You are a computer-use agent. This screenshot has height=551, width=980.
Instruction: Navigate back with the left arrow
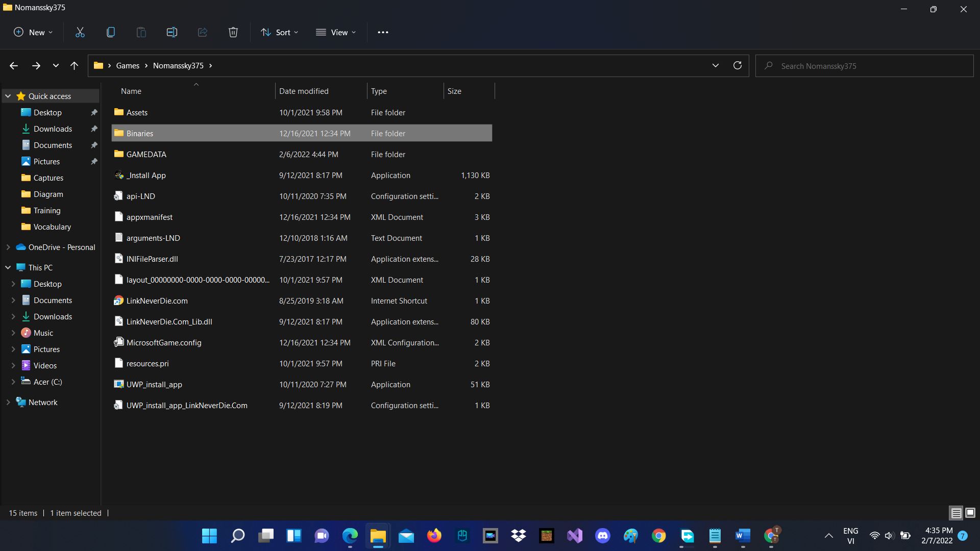(x=14, y=65)
